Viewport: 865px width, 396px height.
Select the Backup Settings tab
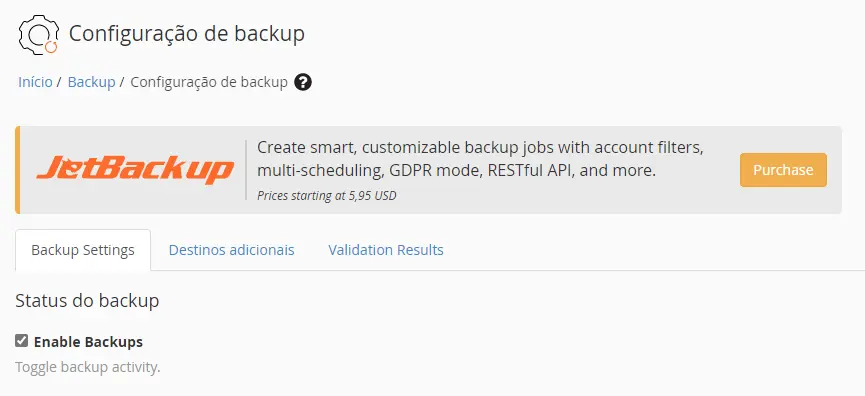83,250
